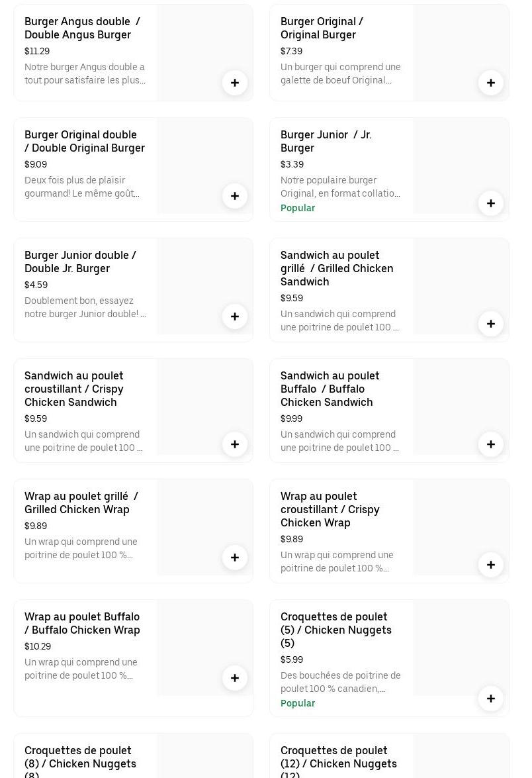Add Buffalo Chicken Wrap to order
Viewport: 532px width, 778px height.
pos(235,678)
